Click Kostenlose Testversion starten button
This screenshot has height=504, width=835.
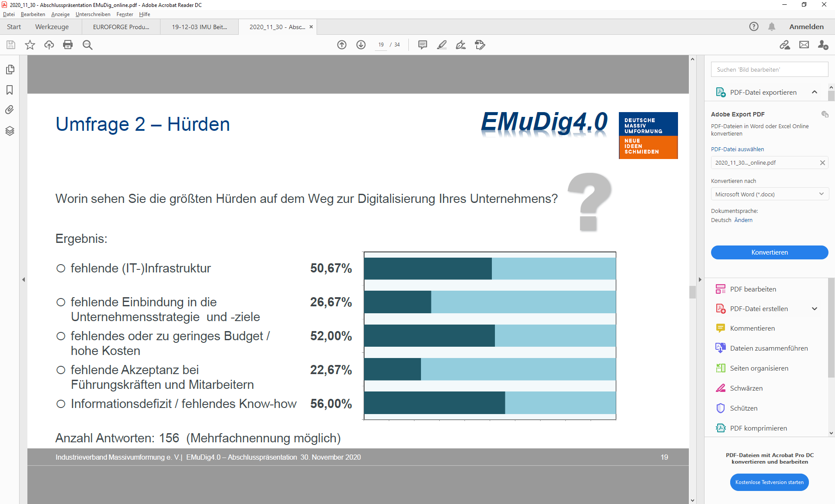tap(769, 482)
